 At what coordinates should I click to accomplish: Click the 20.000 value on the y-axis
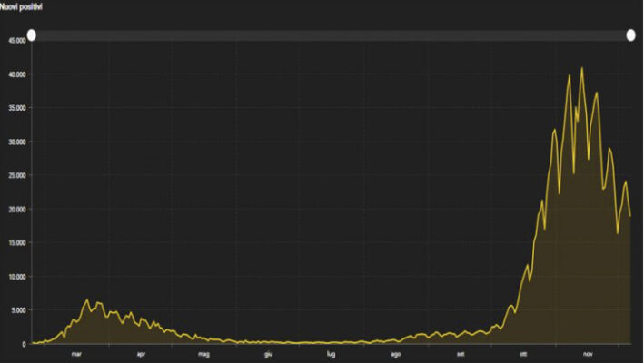[16, 210]
